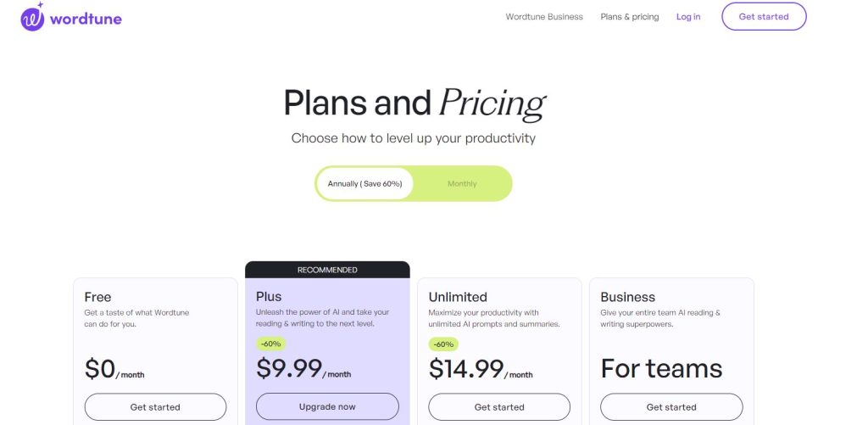Click the header Get started button
This screenshot has width=868, height=425.
(764, 17)
